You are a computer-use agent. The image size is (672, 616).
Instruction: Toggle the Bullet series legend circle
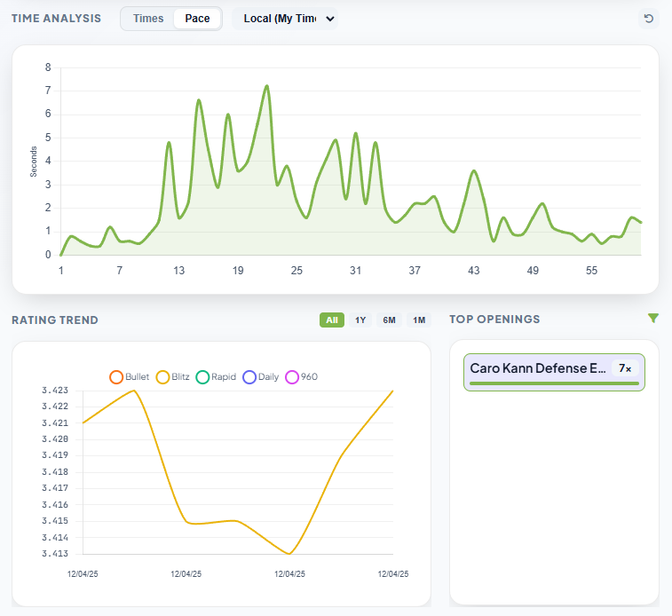click(x=116, y=377)
